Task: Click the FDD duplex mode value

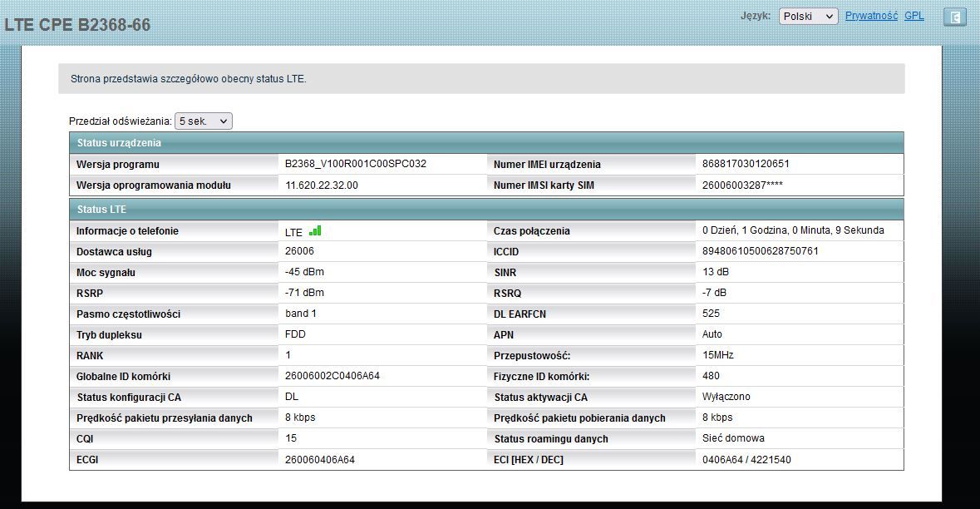Action: [x=295, y=334]
